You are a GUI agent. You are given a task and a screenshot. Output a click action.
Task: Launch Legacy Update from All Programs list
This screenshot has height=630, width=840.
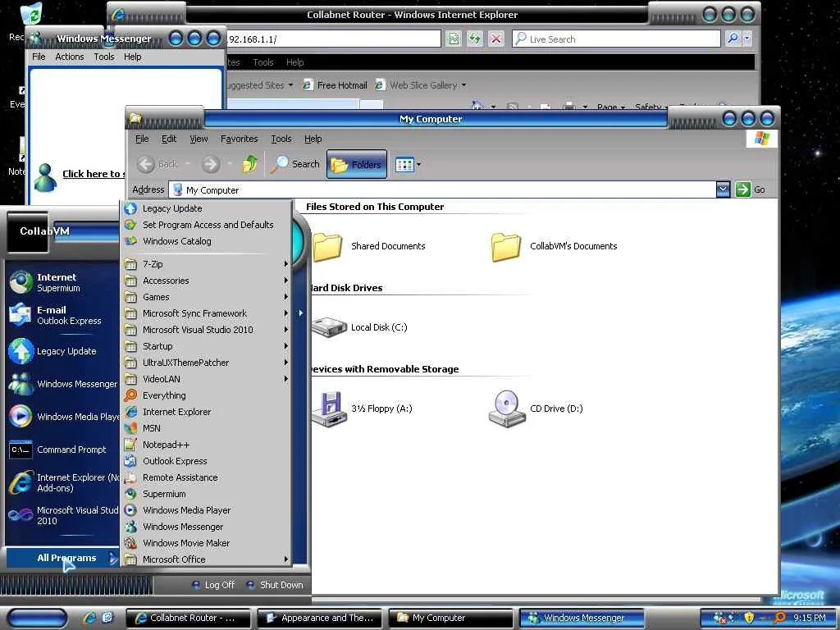(x=207, y=208)
